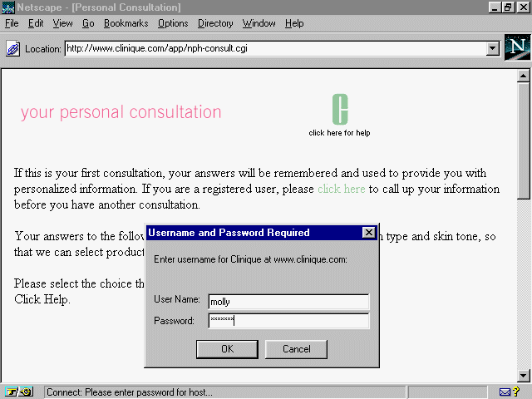Click the green Clinique C help logo

click(339, 110)
